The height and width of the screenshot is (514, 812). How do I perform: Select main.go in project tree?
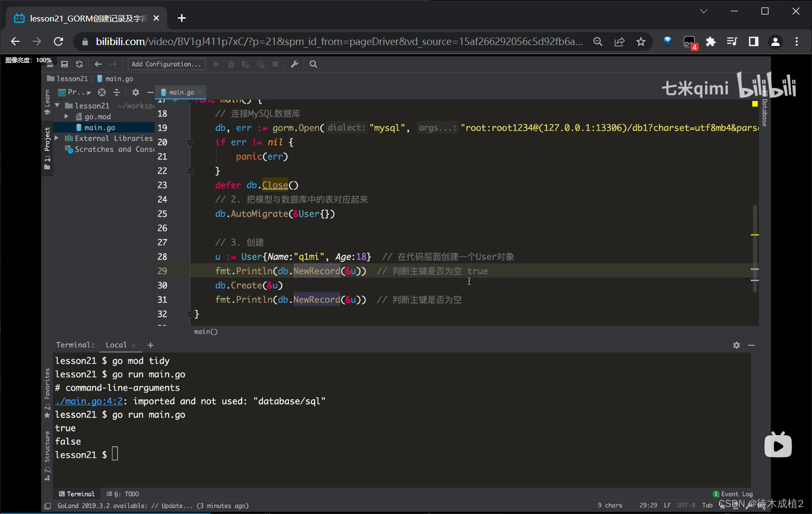99,128
